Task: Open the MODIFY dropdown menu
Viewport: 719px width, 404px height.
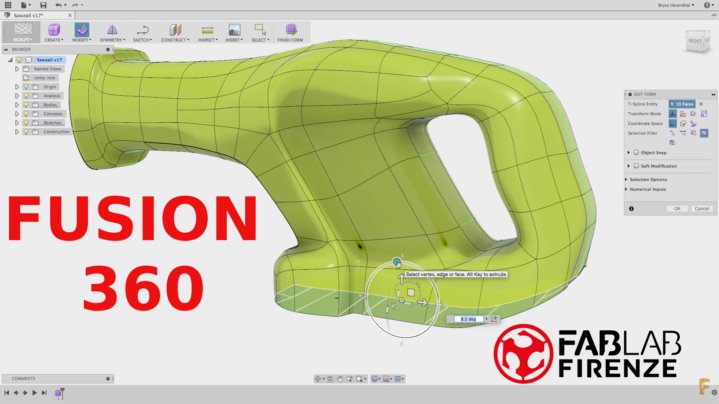Action: 82,40
